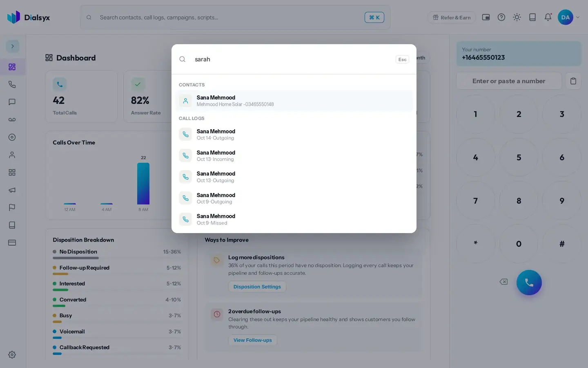Open the help question mark icon
Screen dimensions: 588x368
501,17
